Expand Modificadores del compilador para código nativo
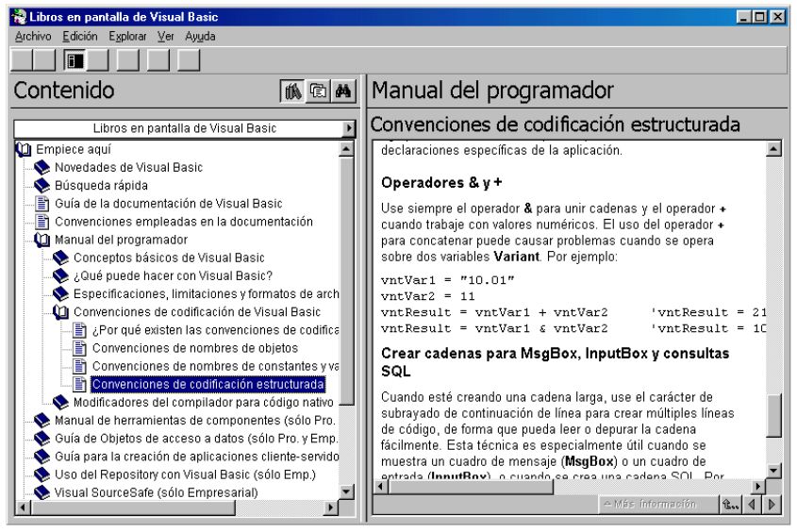The image size is (797, 532). pyautogui.click(x=60, y=403)
